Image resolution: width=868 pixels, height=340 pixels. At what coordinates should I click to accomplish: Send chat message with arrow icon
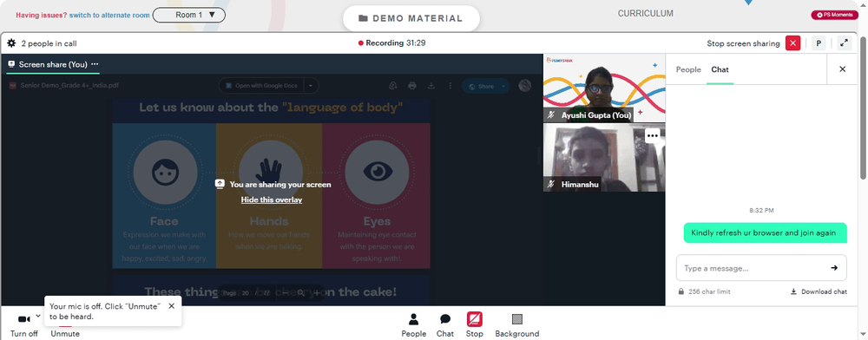pos(833,268)
